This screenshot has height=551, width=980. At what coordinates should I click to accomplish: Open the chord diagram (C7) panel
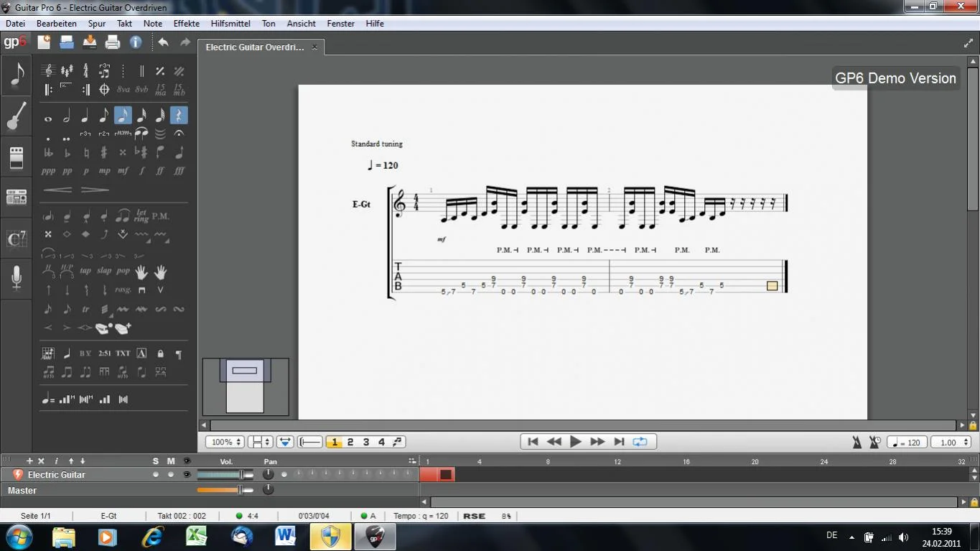click(16, 239)
